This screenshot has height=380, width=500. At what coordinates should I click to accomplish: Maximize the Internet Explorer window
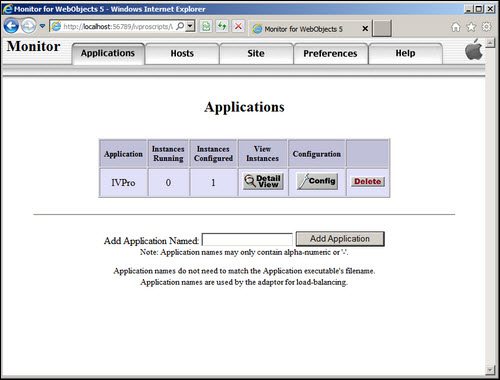479,9
